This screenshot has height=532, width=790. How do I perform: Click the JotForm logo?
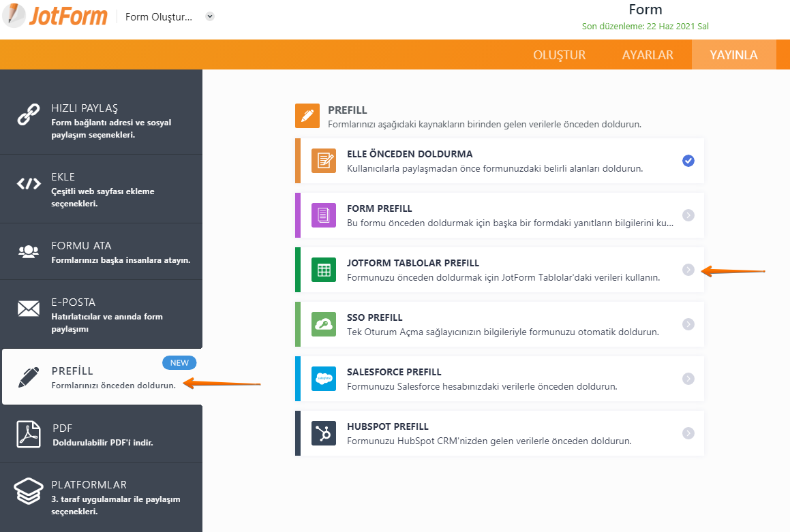(x=55, y=16)
